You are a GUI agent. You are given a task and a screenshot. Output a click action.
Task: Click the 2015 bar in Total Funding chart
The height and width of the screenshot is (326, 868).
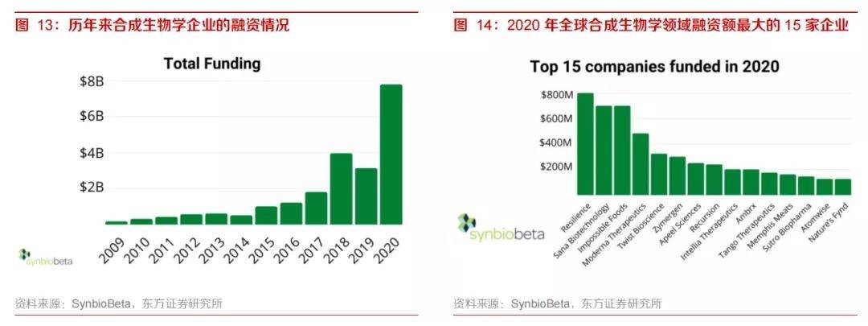[266, 215]
